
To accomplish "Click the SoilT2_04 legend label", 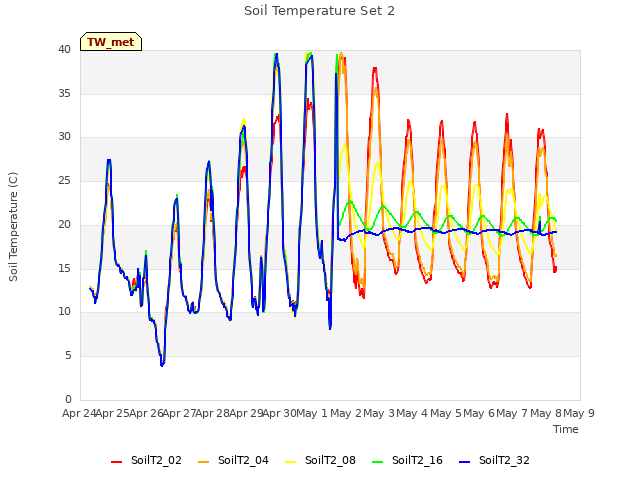I will (x=243, y=460).
